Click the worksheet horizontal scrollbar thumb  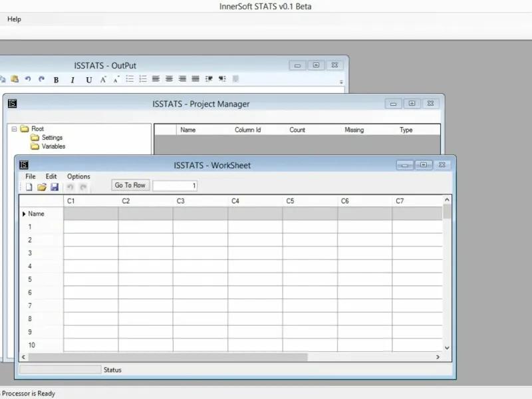click(x=168, y=357)
